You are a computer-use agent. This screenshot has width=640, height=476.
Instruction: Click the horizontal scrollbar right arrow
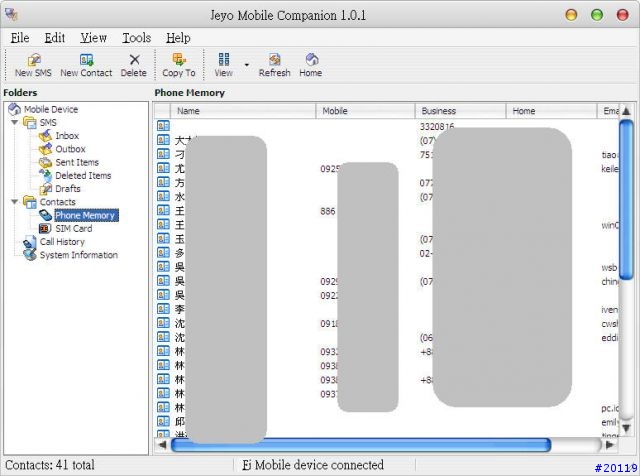(x=610, y=445)
